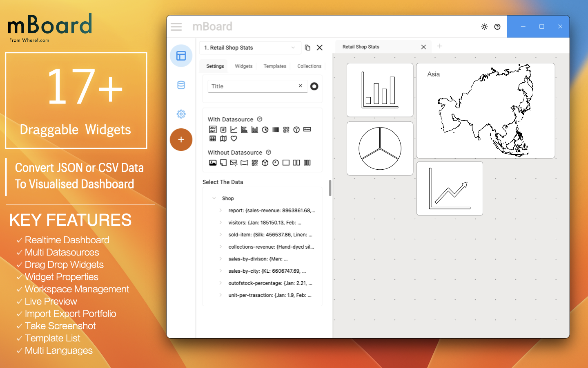Choose the heart widget icon
This screenshot has height=368, width=588.
pyautogui.click(x=234, y=139)
